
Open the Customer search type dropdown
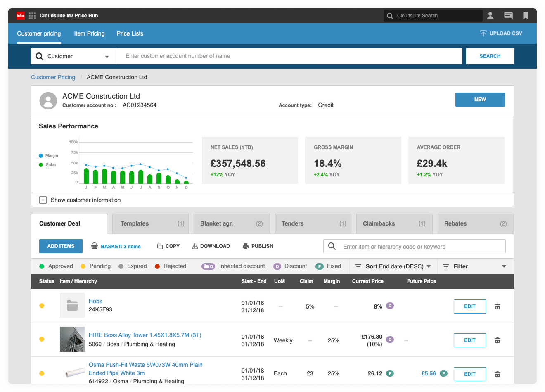pyautogui.click(x=73, y=56)
